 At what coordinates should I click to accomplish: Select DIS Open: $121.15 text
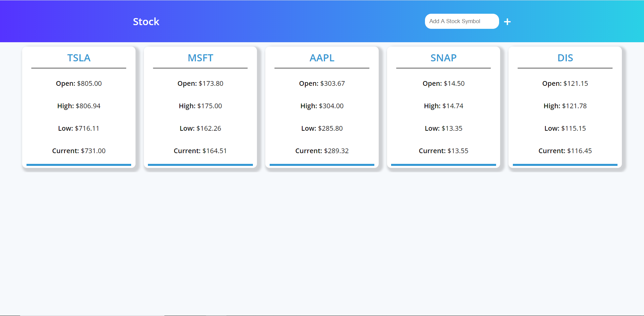point(565,83)
